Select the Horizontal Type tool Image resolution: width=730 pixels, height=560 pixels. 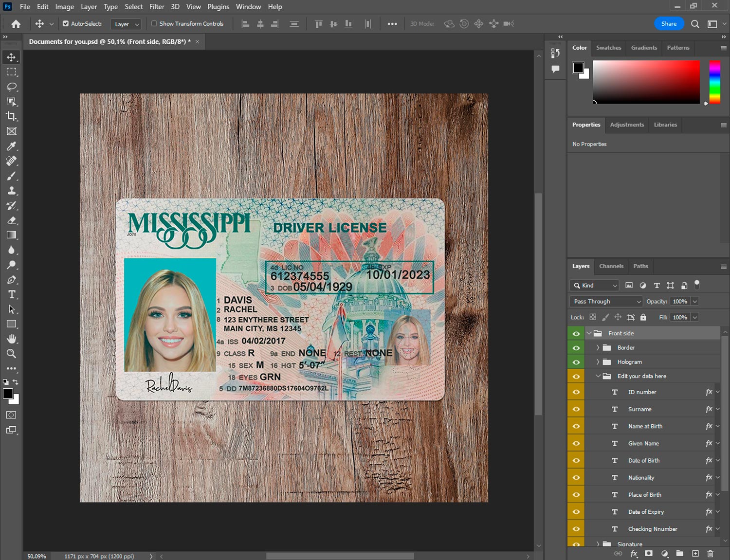pos(11,294)
